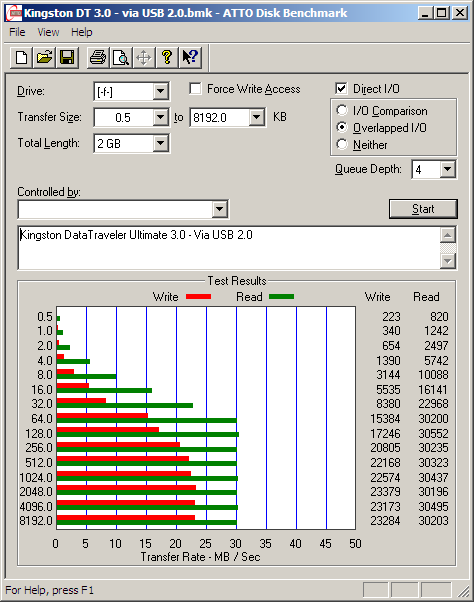This screenshot has width=474, height=602.
Task: Click the ATTO application icon in the title bar
Action: point(14,13)
